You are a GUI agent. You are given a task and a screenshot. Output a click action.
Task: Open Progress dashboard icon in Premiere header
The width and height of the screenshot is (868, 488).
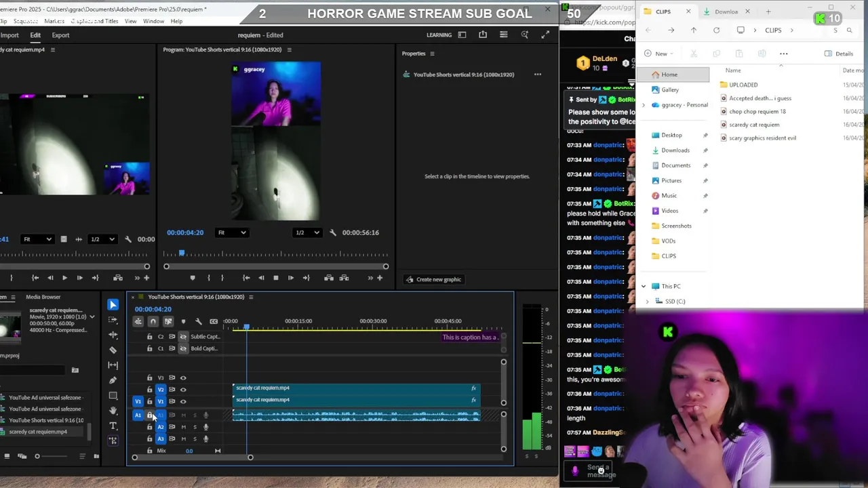(503, 35)
